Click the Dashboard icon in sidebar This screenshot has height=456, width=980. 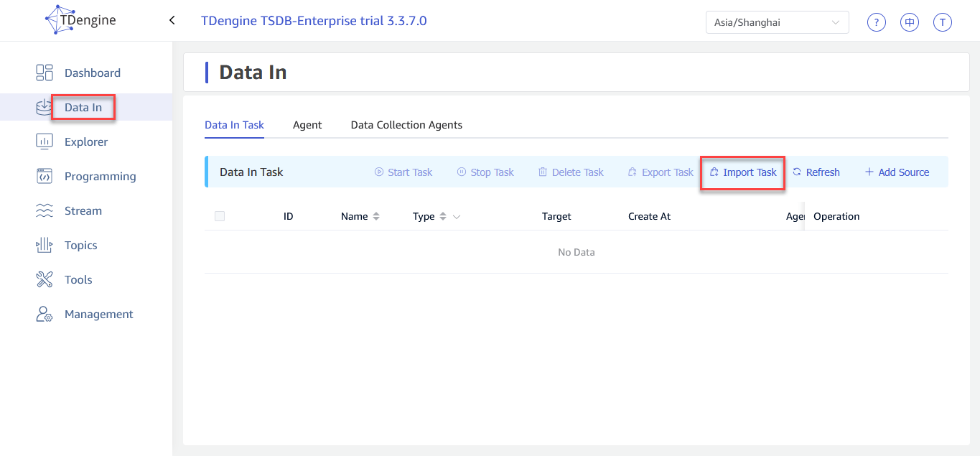point(45,73)
